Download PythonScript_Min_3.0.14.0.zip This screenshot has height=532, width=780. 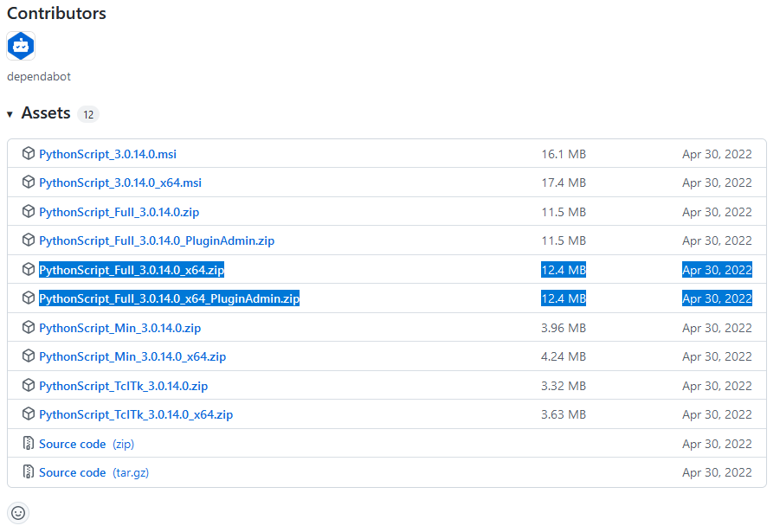pyautogui.click(x=119, y=328)
